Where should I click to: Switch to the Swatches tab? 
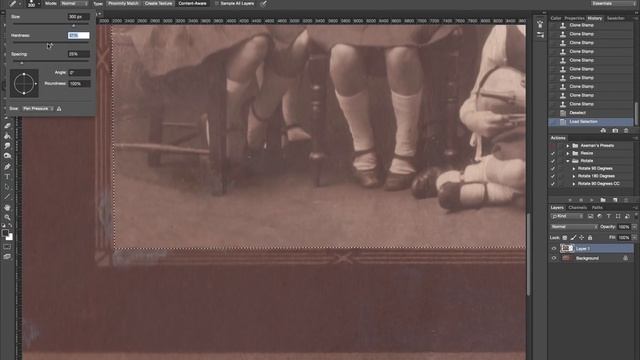(x=615, y=18)
